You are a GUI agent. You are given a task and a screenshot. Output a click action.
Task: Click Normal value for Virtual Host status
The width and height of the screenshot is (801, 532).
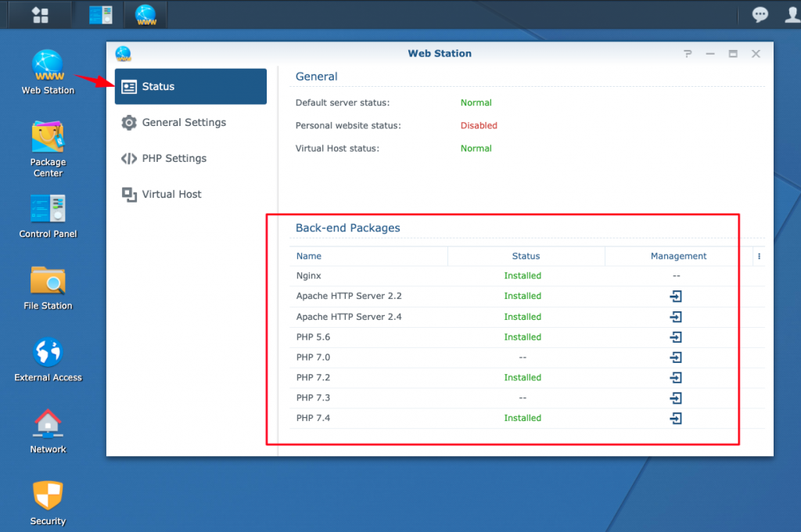(x=476, y=149)
